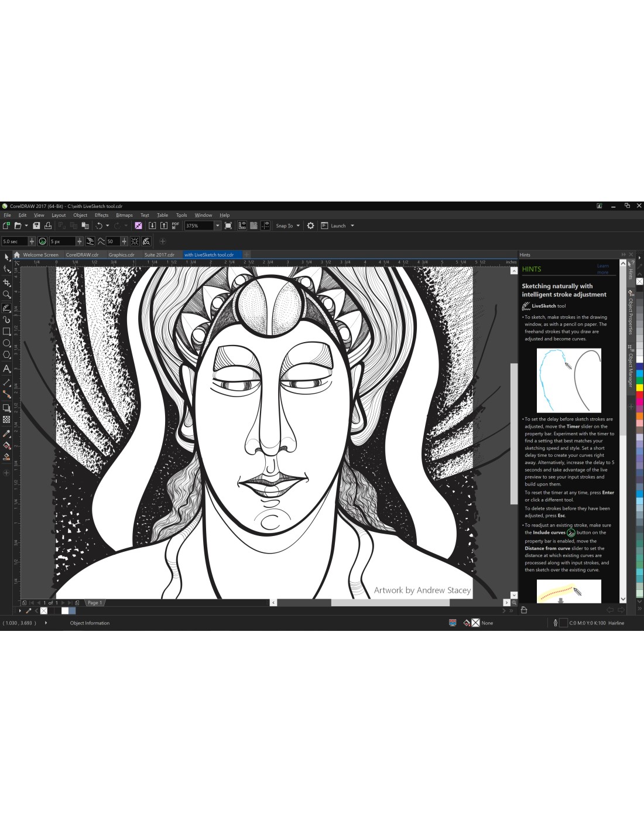Click the Learn more link in Hints

pyautogui.click(x=602, y=269)
